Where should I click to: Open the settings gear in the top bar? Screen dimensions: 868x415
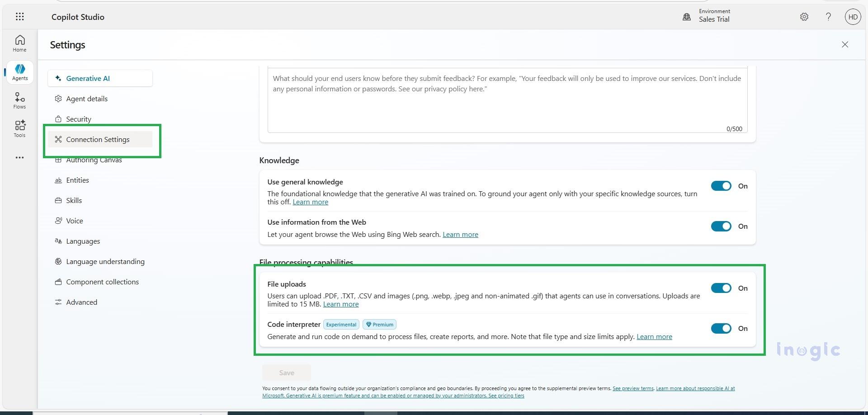click(804, 16)
